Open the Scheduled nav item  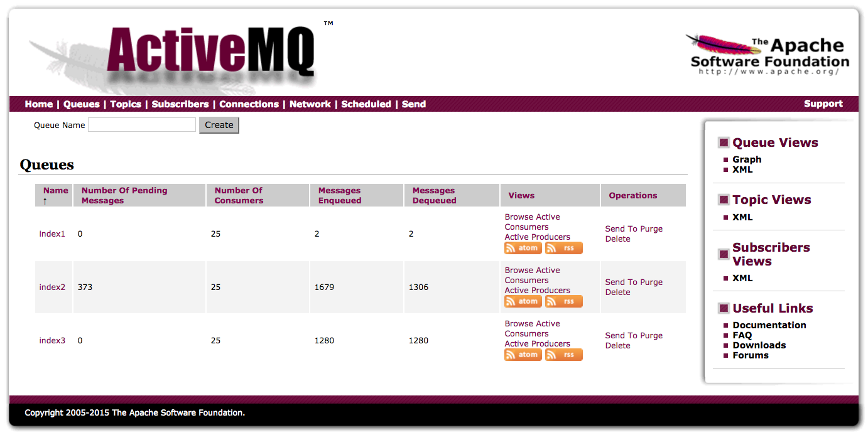pyautogui.click(x=366, y=104)
